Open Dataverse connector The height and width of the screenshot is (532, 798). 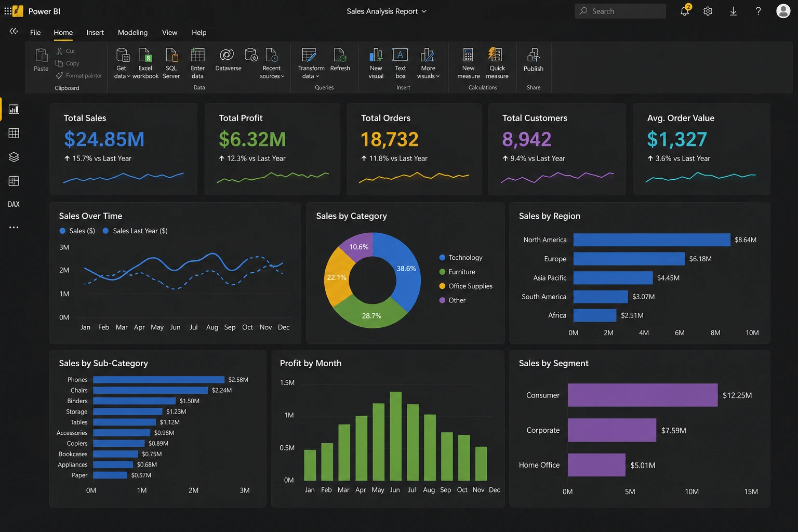point(228,59)
